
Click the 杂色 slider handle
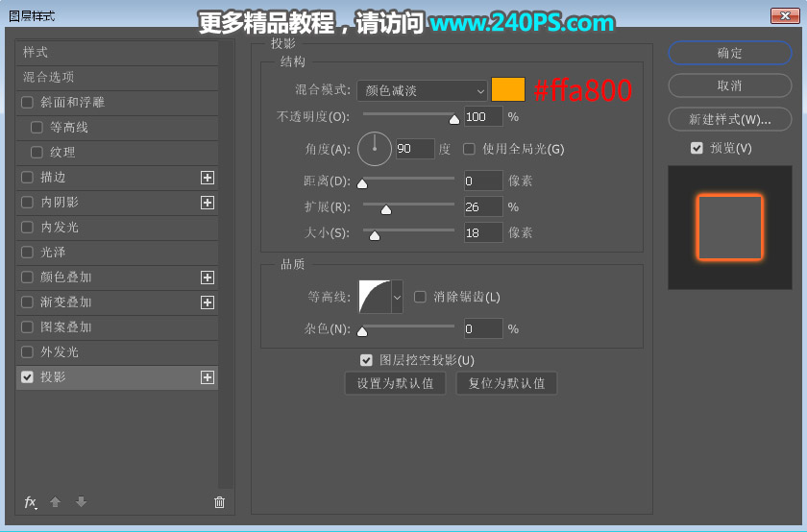pos(362,331)
